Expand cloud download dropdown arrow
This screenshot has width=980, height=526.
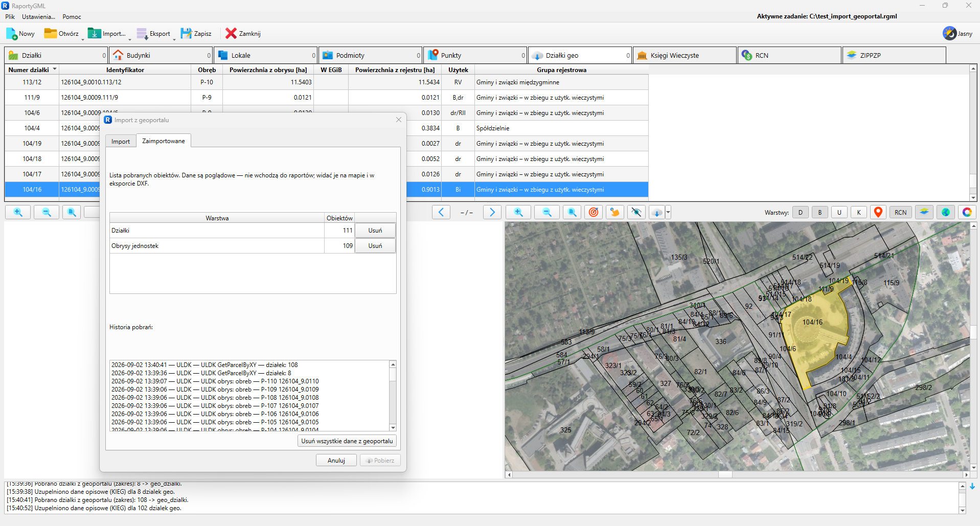tap(668, 212)
